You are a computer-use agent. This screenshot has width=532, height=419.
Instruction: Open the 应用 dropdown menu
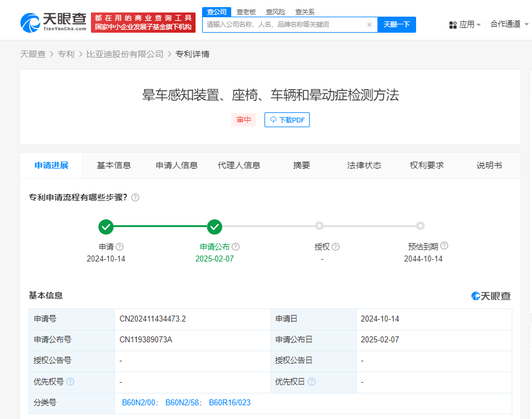pyautogui.click(x=465, y=24)
